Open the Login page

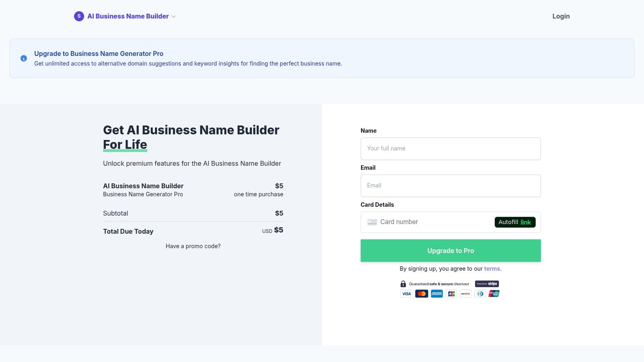561,16
